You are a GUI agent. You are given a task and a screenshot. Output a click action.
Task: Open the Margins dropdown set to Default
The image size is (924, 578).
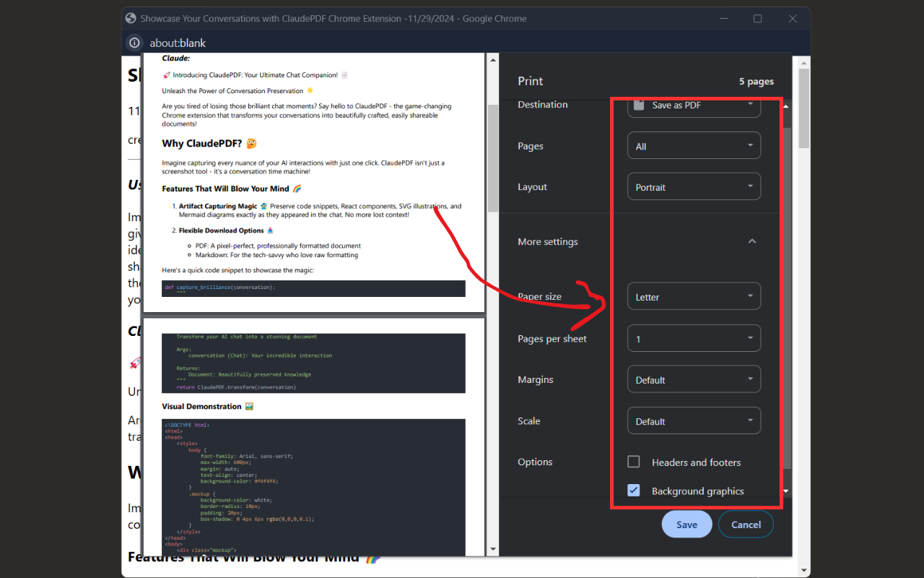coord(693,379)
